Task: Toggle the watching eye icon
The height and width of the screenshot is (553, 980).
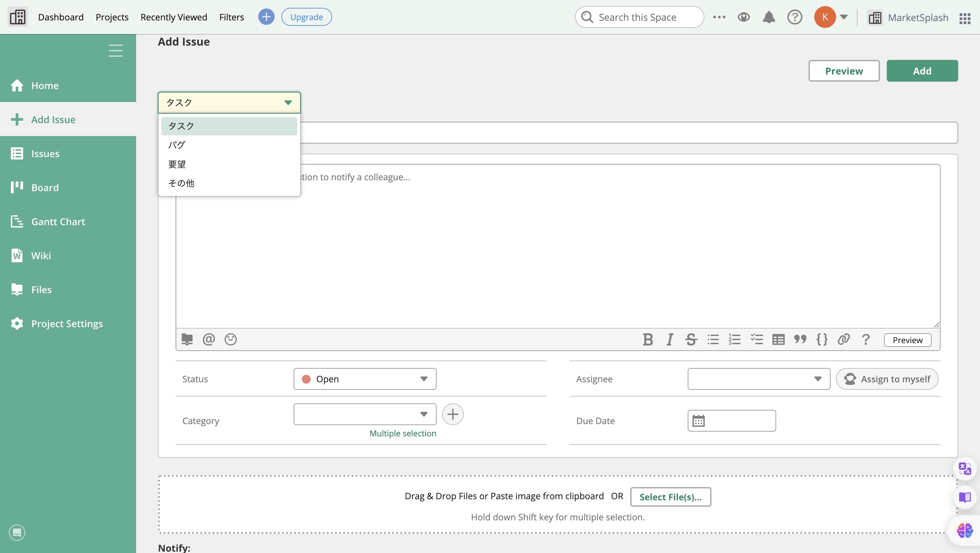Action: [744, 17]
